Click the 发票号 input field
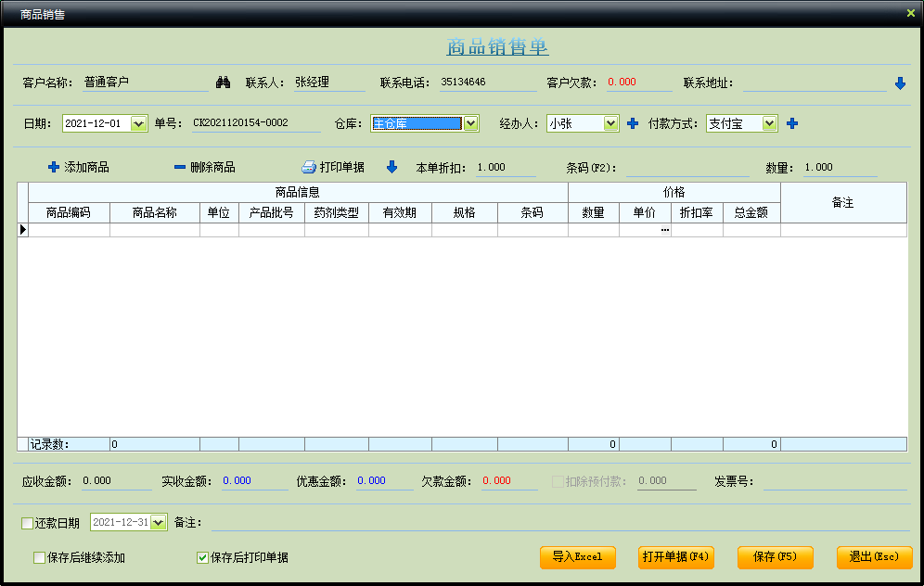The height and width of the screenshot is (586, 924). tap(835, 482)
